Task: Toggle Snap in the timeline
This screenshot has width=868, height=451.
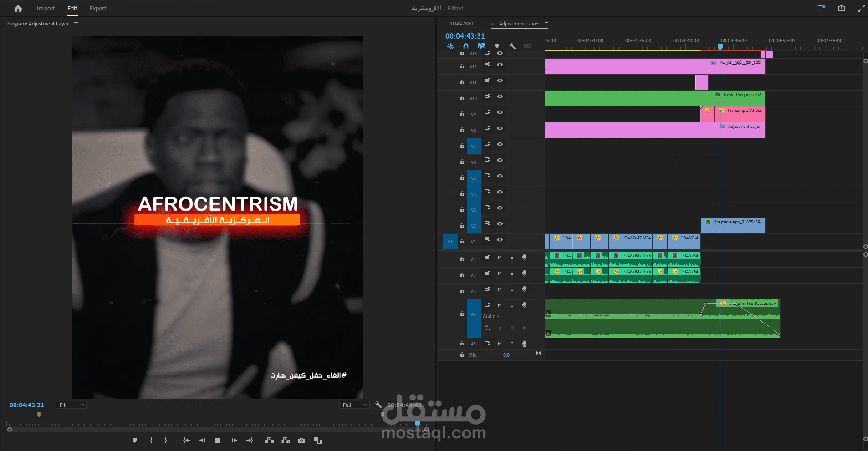Action: pyautogui.click(x=465, y=46)
